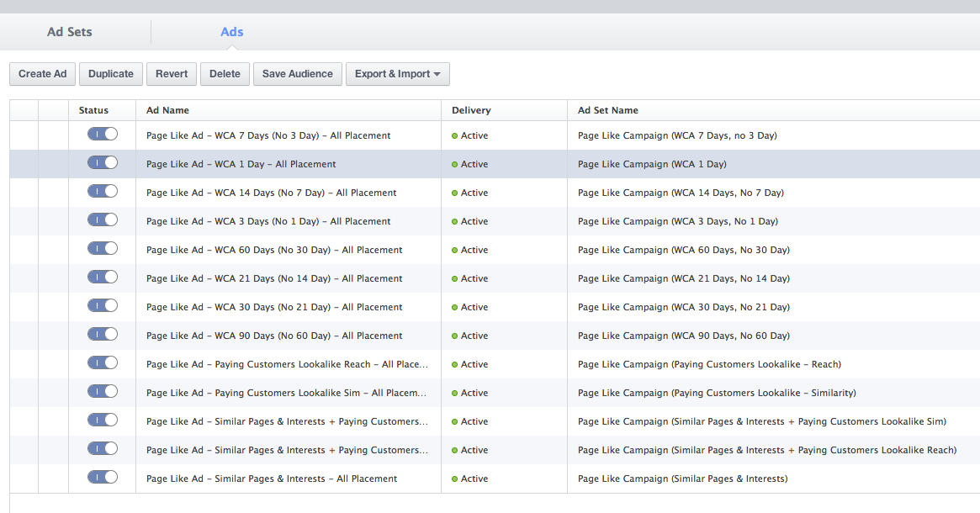Sort by the Delivery column header

[471, 110]
